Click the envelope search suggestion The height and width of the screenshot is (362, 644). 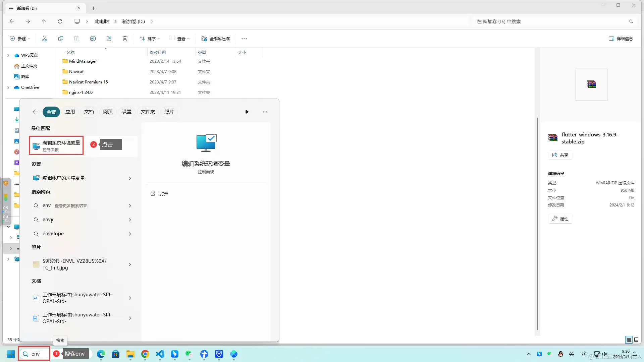click(53, 234)
